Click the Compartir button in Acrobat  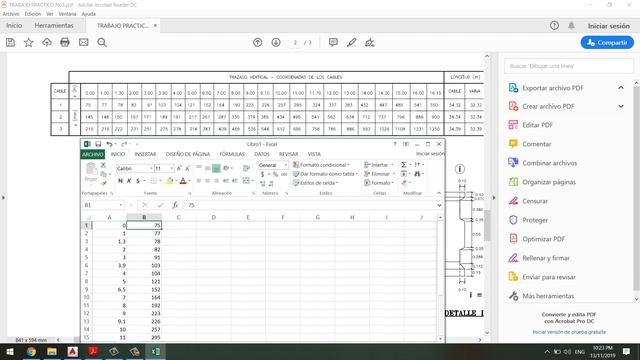(x=607, y=42)
